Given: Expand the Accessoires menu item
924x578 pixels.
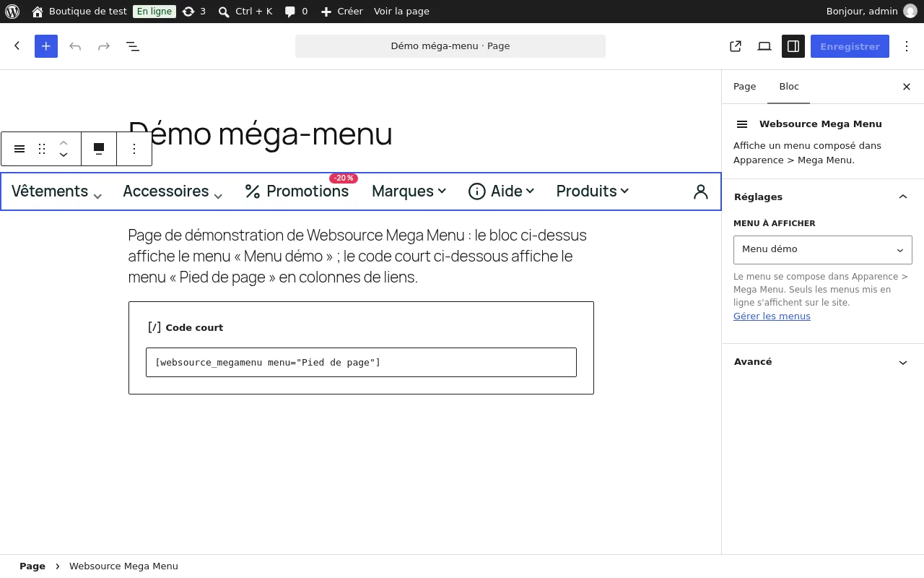Looking at the screenshot, I should (x=218, y=195).
